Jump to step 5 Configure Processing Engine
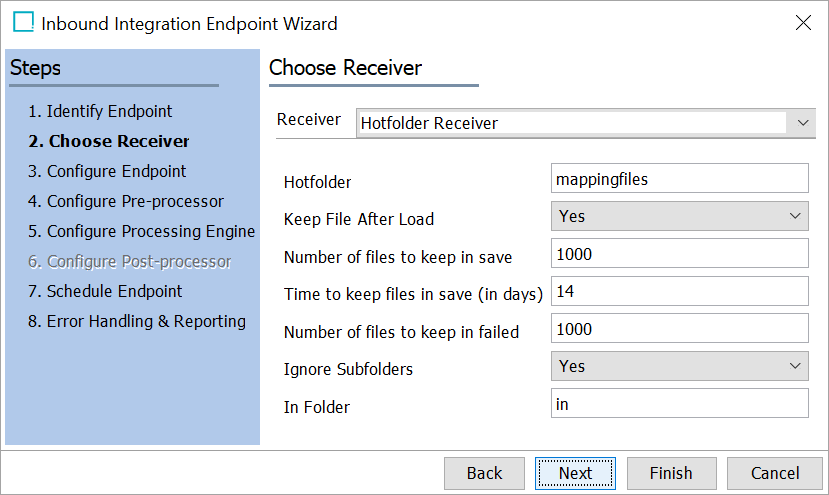 tap(141, 232)
